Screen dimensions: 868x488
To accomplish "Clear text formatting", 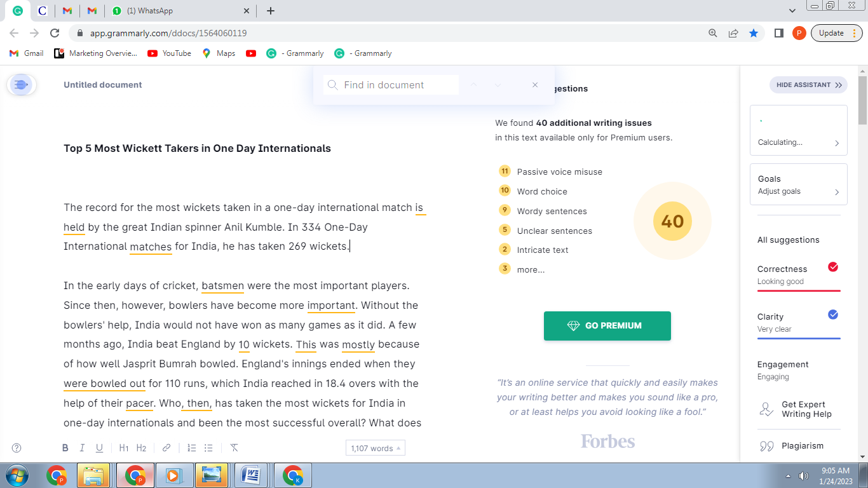I will click(x=234, y=448).
